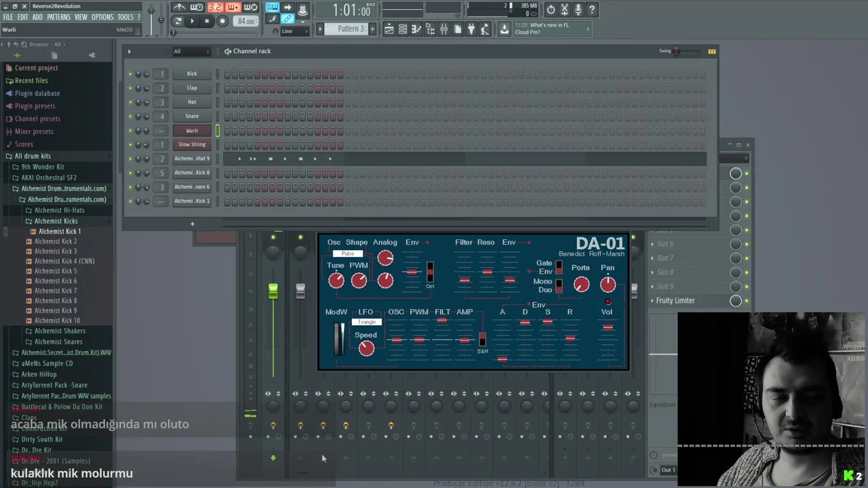868x488 pixels.
Task: Open the Fruity Limiter mixer slot
Action: [688, 301]
